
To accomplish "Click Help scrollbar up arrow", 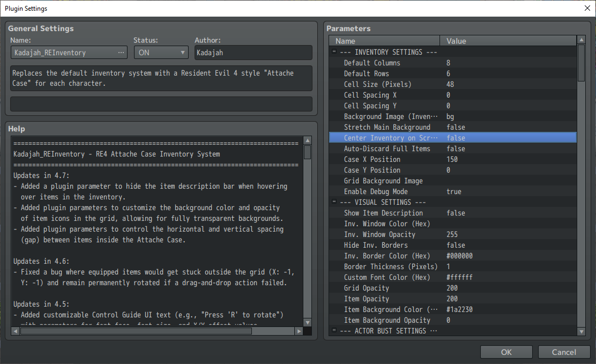I will click(x=308, y=140).
